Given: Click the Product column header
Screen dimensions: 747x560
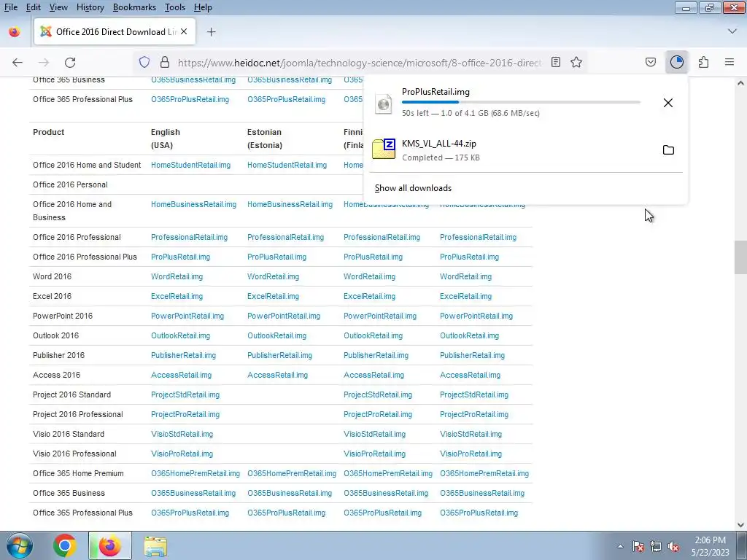Looking at the screenshot, I should pos(49,132).
